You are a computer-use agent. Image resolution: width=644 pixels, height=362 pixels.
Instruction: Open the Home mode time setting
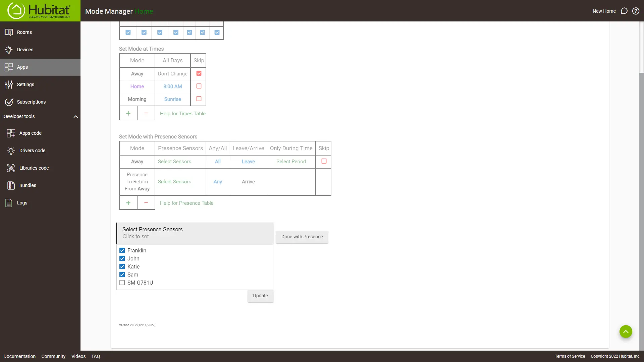click(x=172, y=86)
